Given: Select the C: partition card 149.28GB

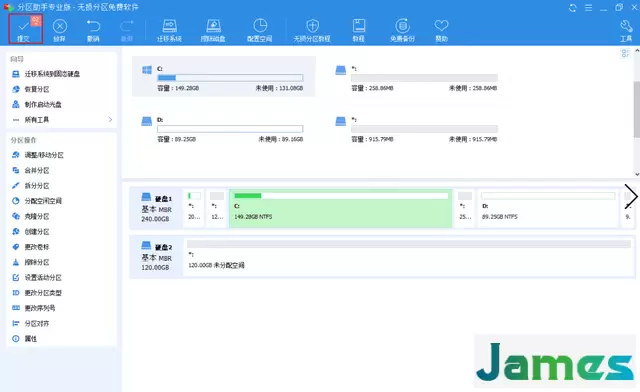Looking at the screenshot, I should 224,76.
